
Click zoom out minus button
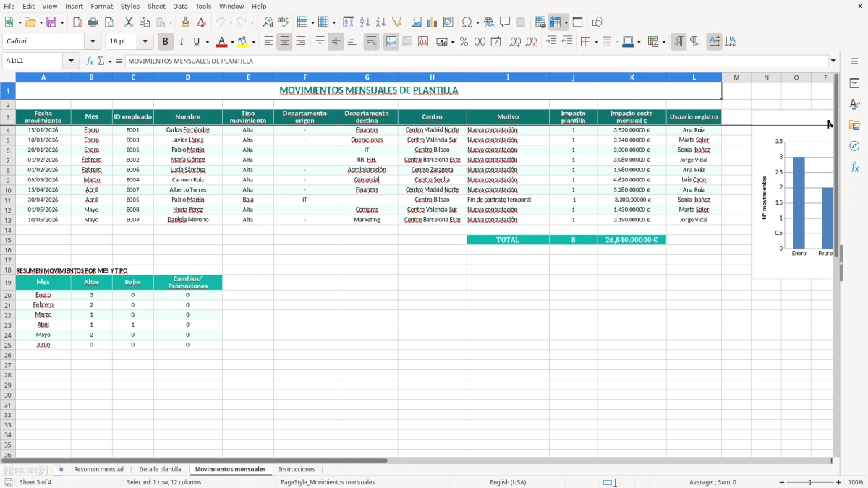(780, 482)
